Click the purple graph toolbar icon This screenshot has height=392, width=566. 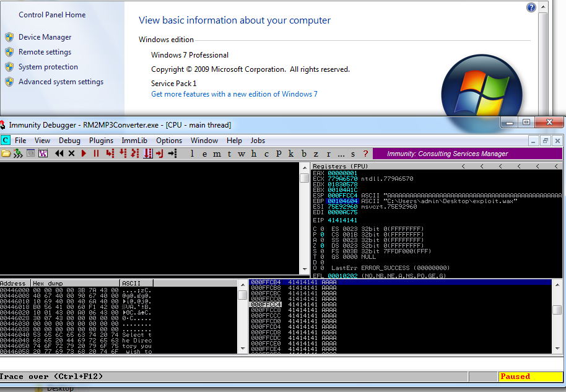[43, 154]
